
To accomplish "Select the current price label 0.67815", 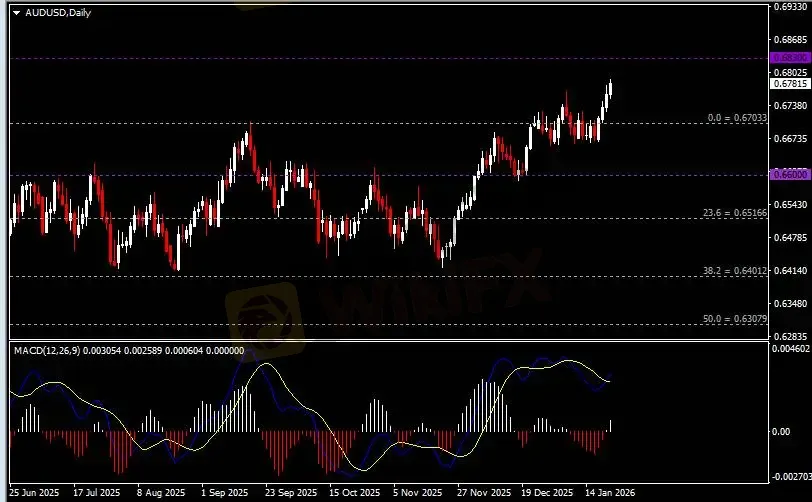I will coord(790,84).
